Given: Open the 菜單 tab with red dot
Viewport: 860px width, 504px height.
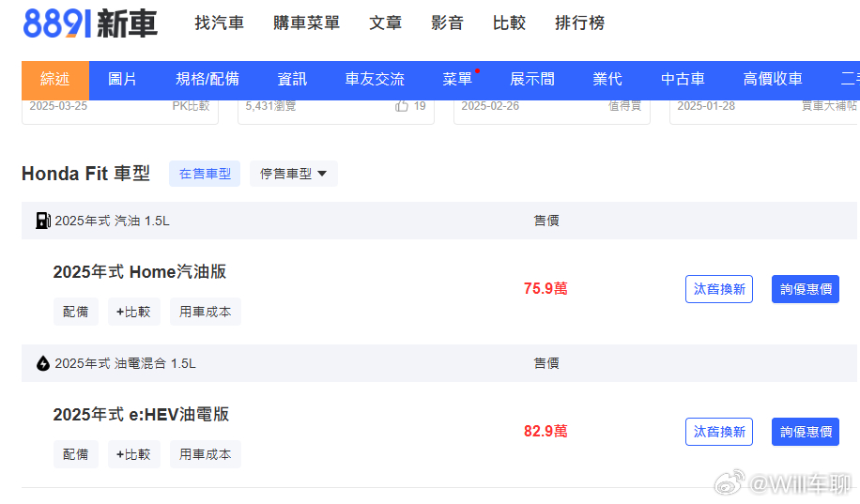Looking at the screenshot, I should pos(458,80).
